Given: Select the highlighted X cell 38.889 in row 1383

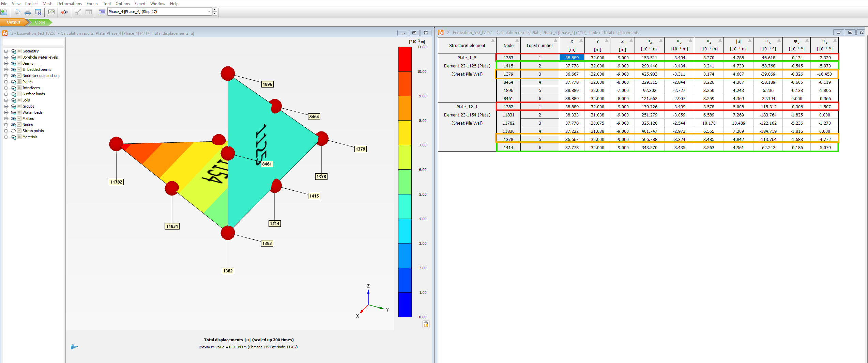Looking at the screenshot, I should click(x=572, y=58).
